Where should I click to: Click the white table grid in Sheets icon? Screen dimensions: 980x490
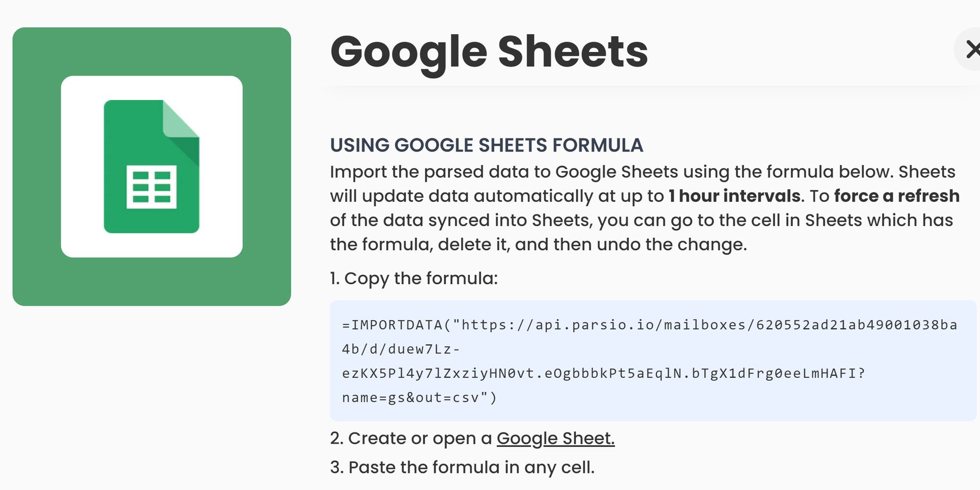[x=151, y=187]
